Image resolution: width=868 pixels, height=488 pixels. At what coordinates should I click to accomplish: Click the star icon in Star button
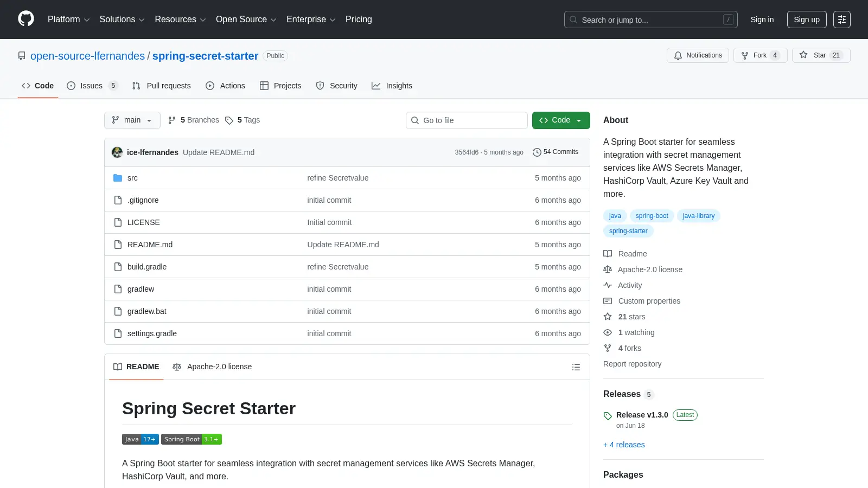[x=803, y=55]
